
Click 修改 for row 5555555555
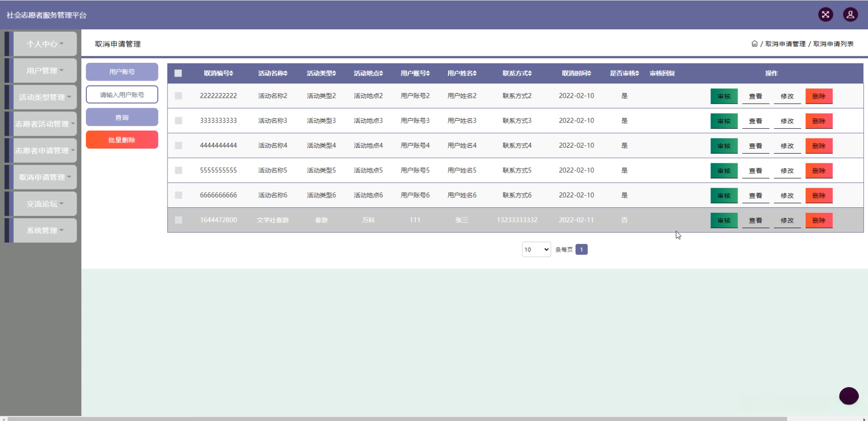pyautogui.click(x=787, y=171)
